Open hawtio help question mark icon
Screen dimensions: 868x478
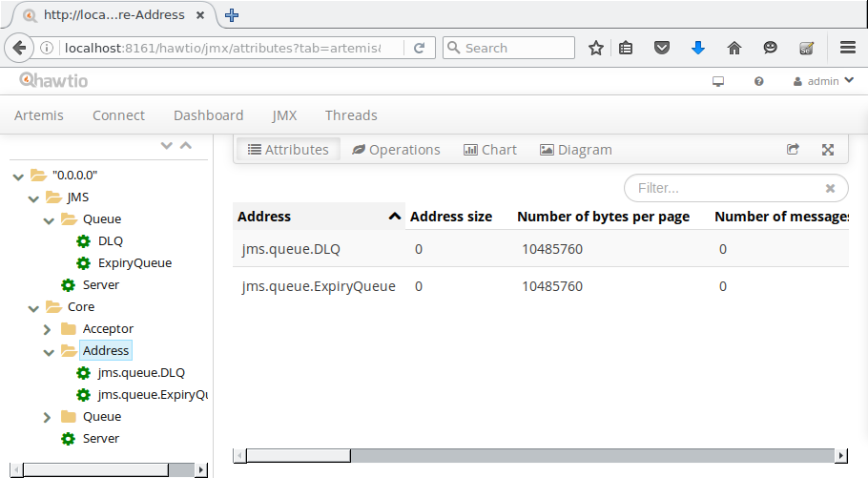758,81
